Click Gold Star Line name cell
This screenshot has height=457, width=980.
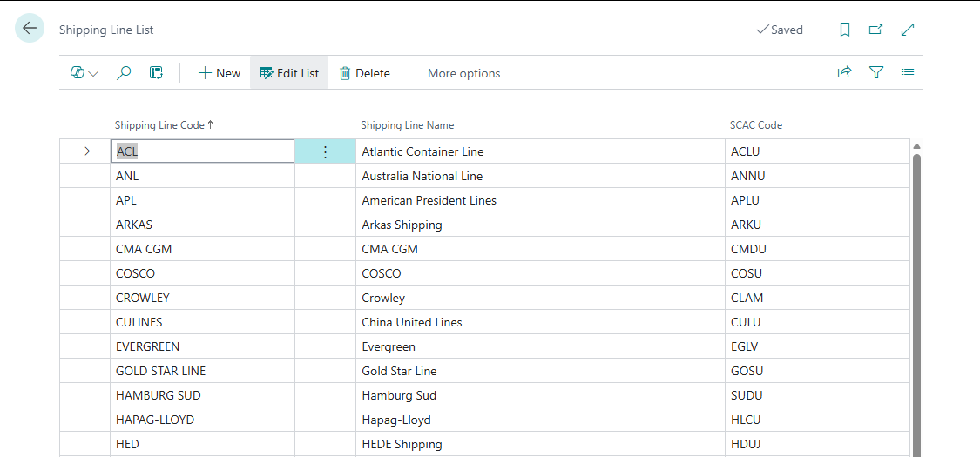[541, 371]
